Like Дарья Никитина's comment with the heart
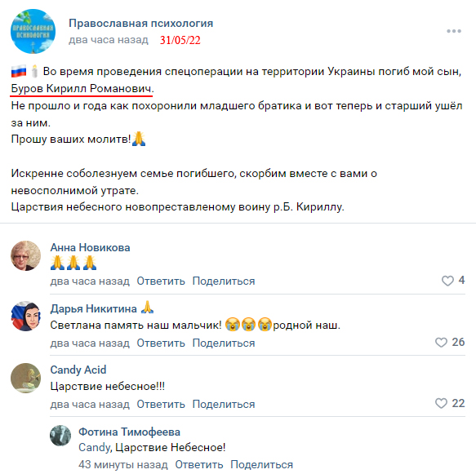 click(x=441, y=343)
